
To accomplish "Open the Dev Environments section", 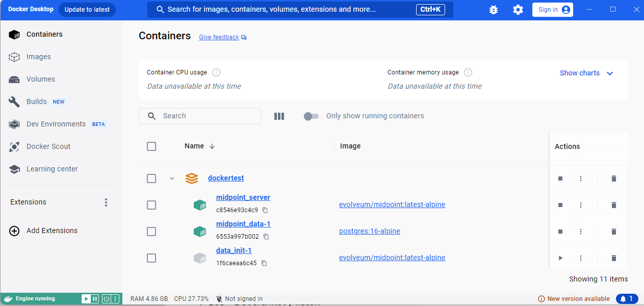I will [x=56, y=124].
